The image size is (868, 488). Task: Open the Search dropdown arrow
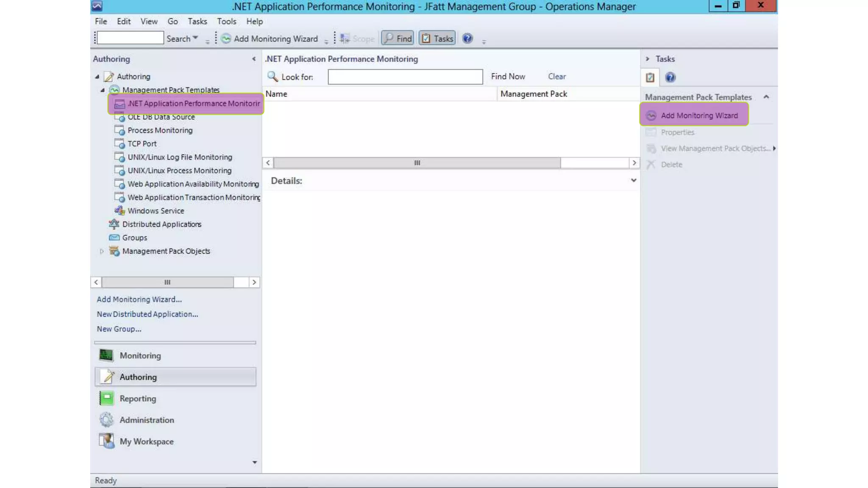(195, 38)
